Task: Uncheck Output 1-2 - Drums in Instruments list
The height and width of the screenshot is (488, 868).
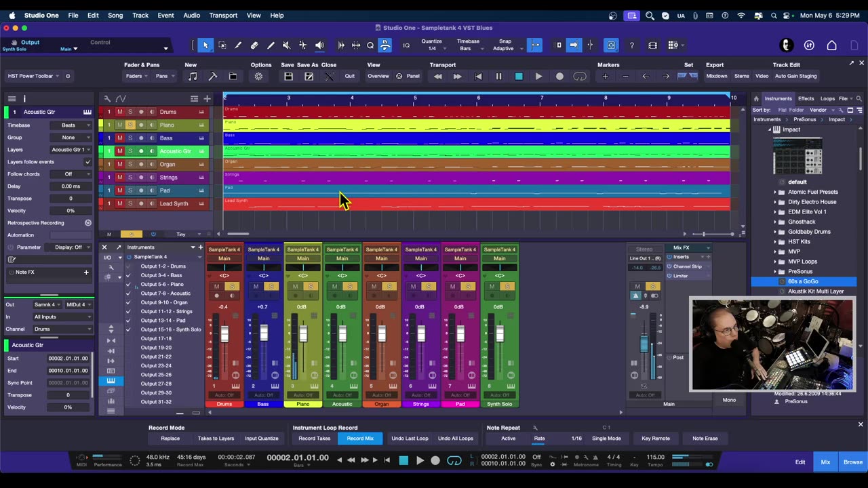Action: coord(128,266)
